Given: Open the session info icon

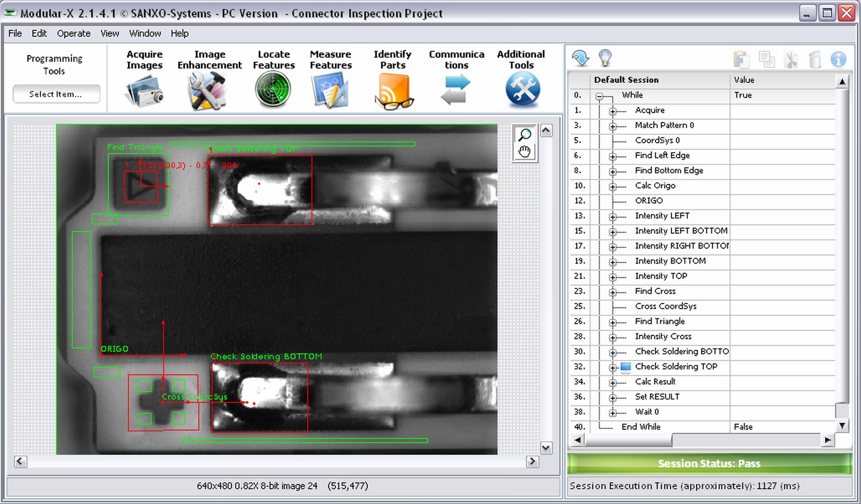Looking at the screenshot, I should [x=838, y=59].
